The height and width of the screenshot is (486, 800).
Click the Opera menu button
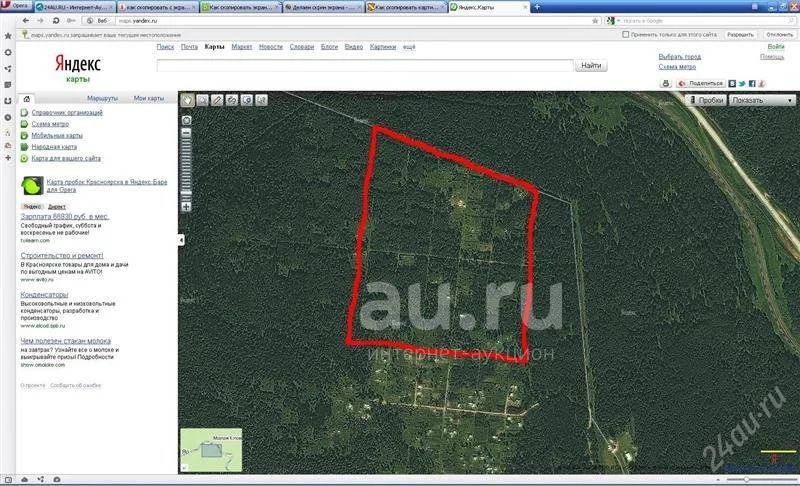pos(15,6)
